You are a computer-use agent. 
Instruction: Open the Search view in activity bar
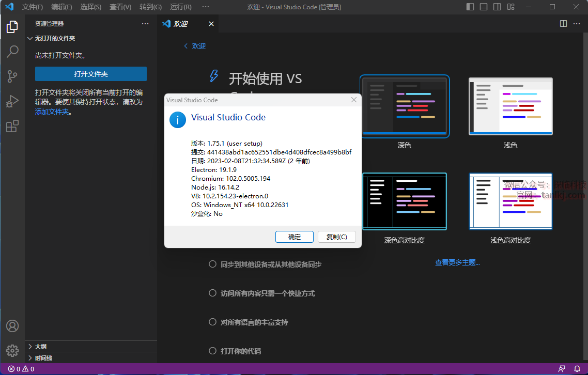coord(12,51)
